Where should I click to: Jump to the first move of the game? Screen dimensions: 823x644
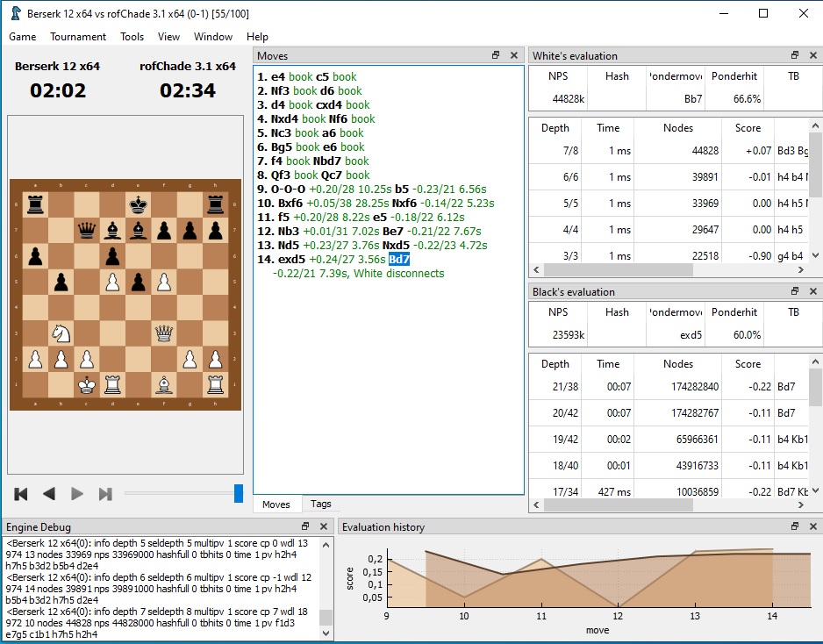click(21, 494)
